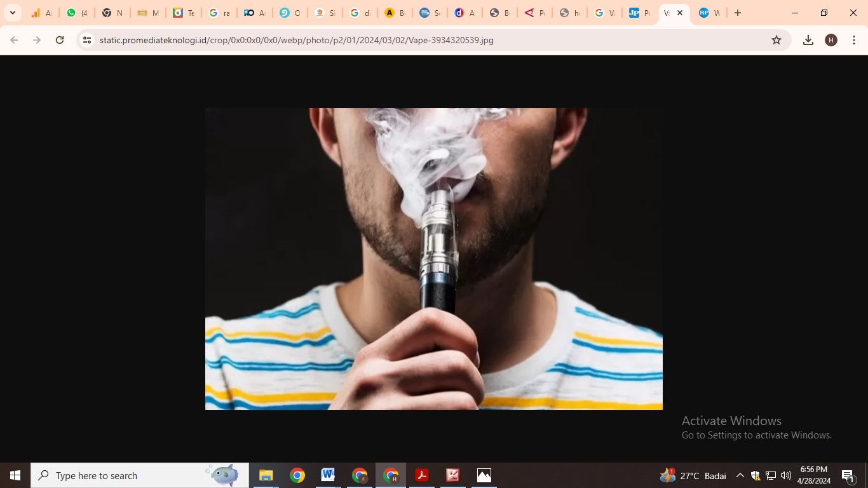Open a new tab with plus button
This screenshot has height=488, width=868.
[x=738, y=13]
